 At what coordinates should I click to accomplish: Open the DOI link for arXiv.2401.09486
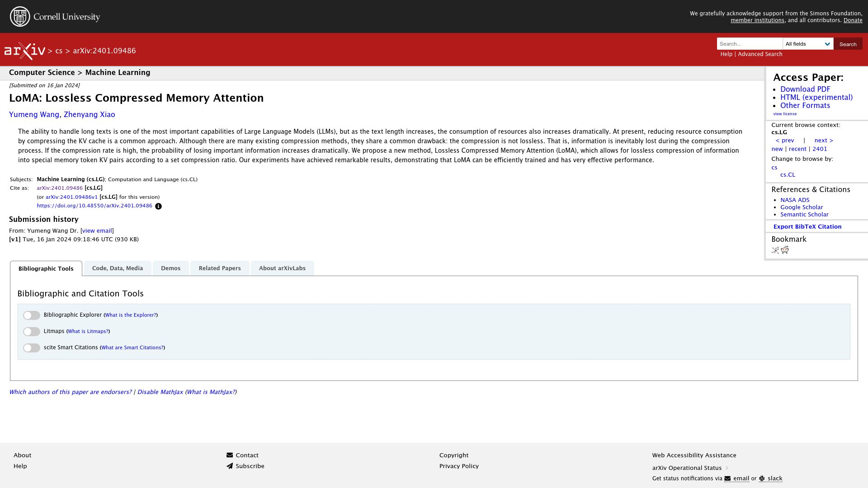pos(94,206)
